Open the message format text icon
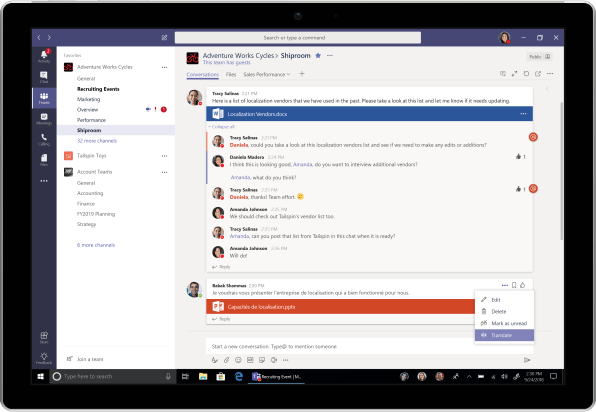596x412 pixels. 214,360
